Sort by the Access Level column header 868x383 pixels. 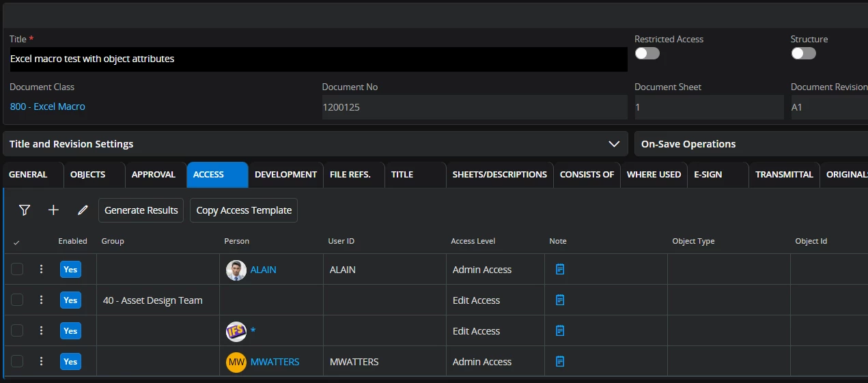pyautogui.click(x=473, y=241)
